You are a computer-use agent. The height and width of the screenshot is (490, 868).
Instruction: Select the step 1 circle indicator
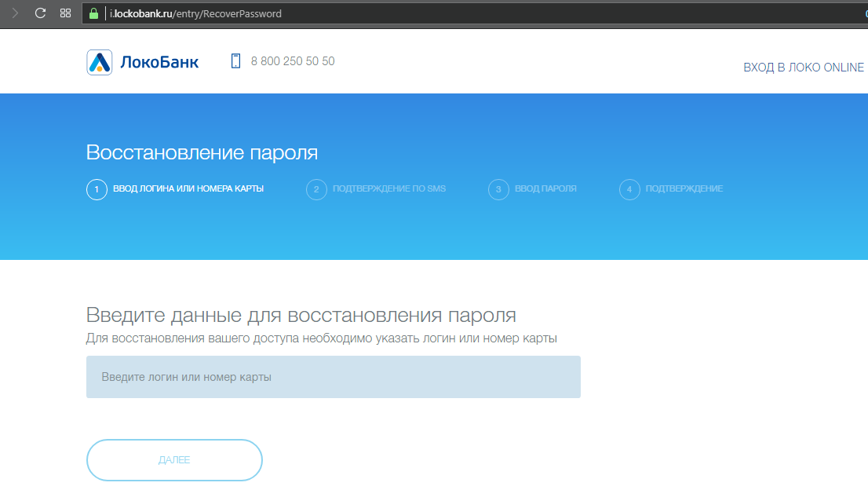pos(97,189)
